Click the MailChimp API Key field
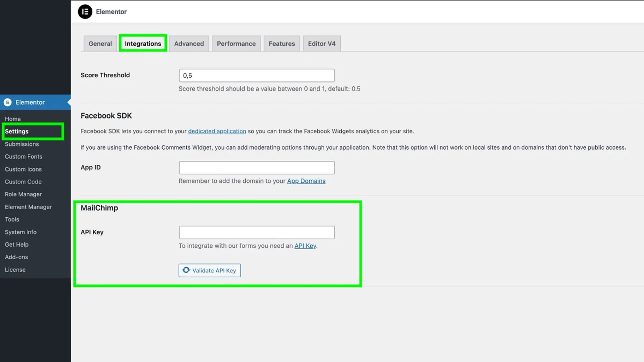 [x=257, y=232]
